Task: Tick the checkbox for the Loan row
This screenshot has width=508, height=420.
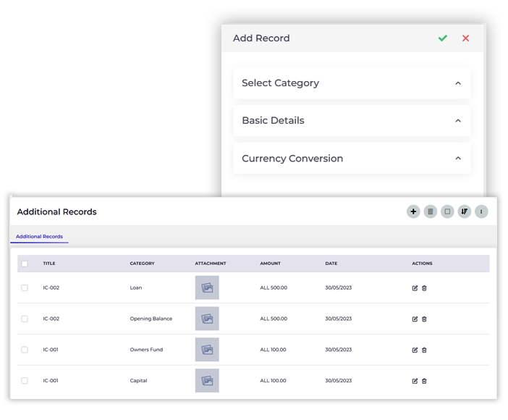Action: [25, 287]
